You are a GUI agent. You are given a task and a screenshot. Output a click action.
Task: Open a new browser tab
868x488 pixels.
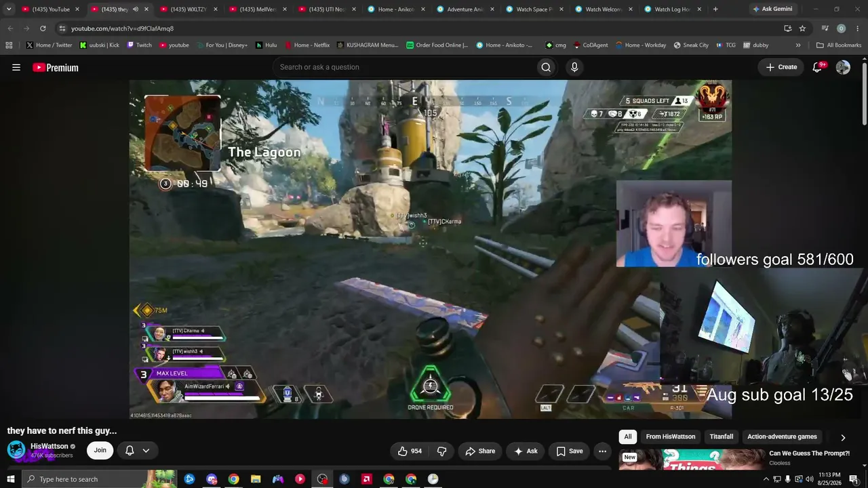point(715,9)
